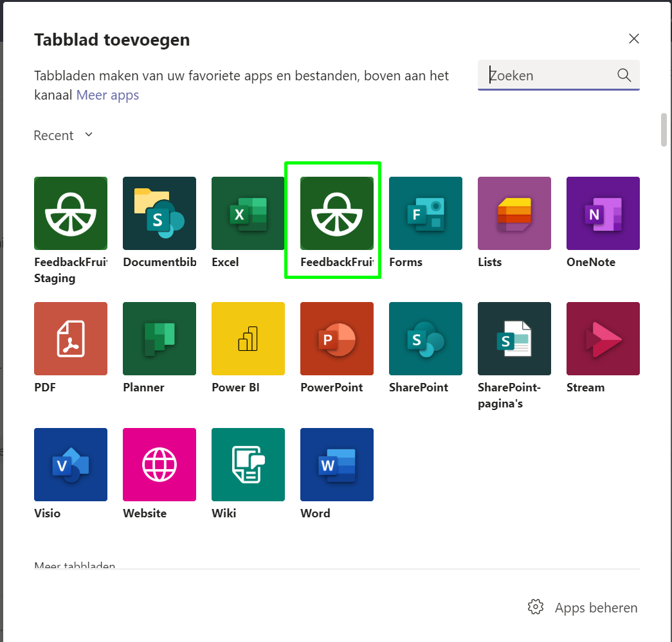
Task: Click the PDF app tile
Action: click(71, 339)
